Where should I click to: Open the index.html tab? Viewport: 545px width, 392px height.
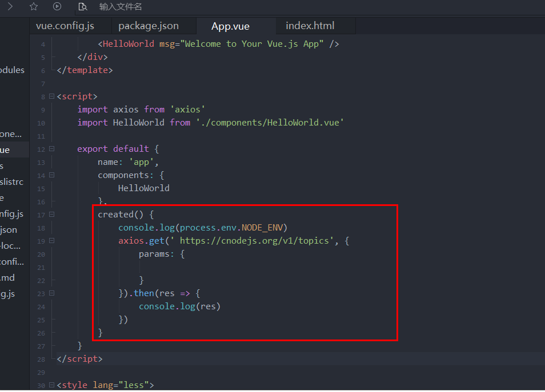click(x=310, y=26)
